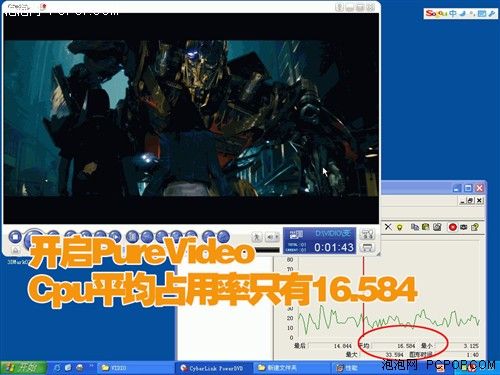
Task: Toggle the moon half-width icon on Sogou bar
Action: pyautogui.click(x=462, y=13)
